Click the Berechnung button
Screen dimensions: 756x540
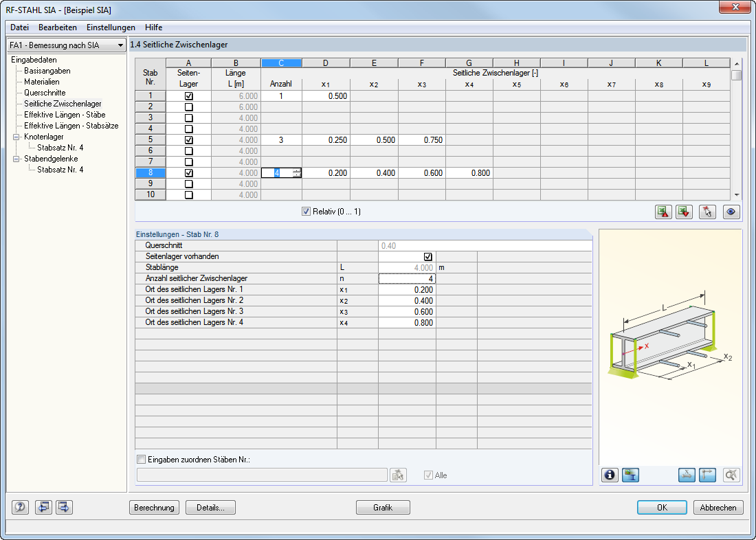point(154,507)
